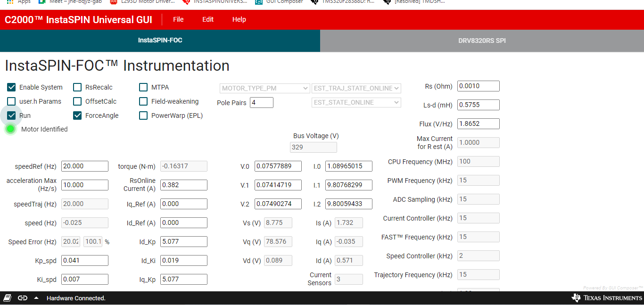
Task: Enable the RsRecalc checkbox
Action: click(77, 87)
